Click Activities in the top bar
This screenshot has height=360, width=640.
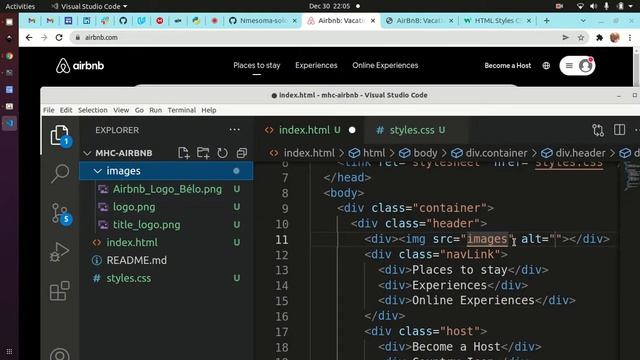pyautogui.click(x=20, y=6)
